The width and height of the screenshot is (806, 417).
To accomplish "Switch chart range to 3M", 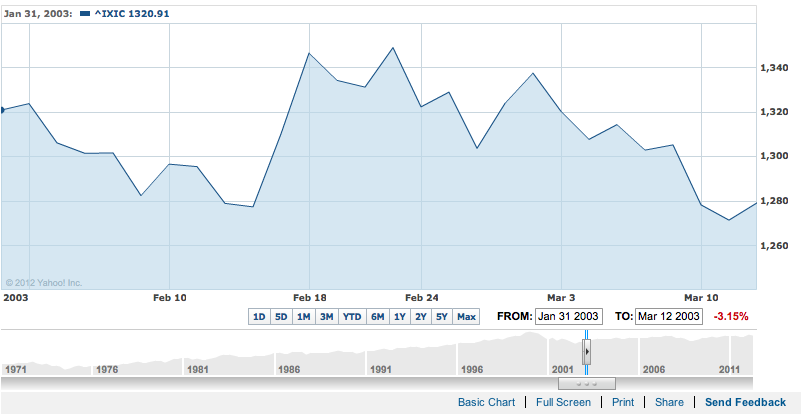I will pos(327,317).
